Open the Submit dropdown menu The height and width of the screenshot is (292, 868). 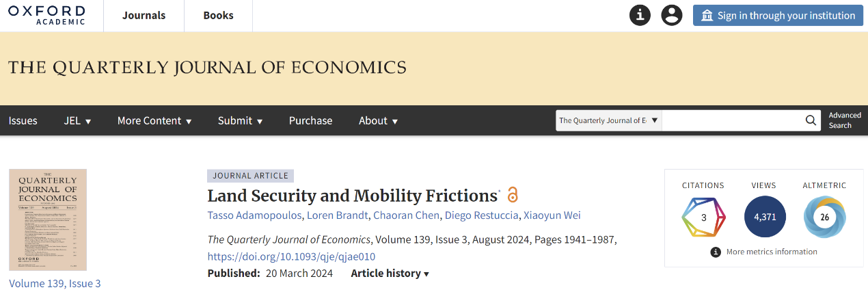point(241,120)
